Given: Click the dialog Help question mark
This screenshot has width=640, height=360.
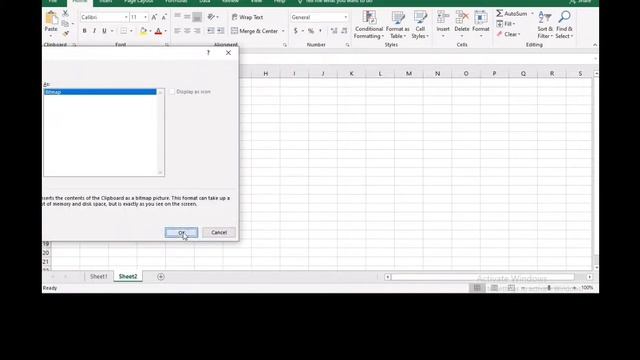Looking at the screenshot, I should click(208, 53).
